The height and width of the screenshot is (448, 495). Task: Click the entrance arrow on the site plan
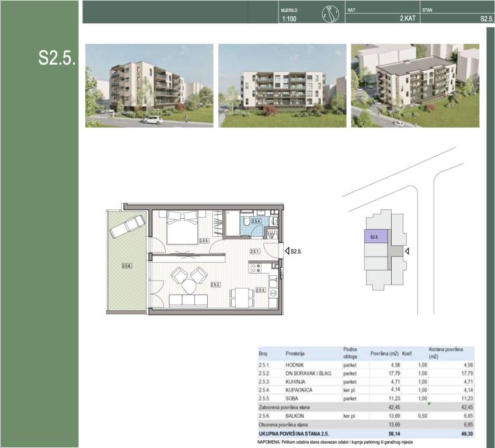pos(407,251)
